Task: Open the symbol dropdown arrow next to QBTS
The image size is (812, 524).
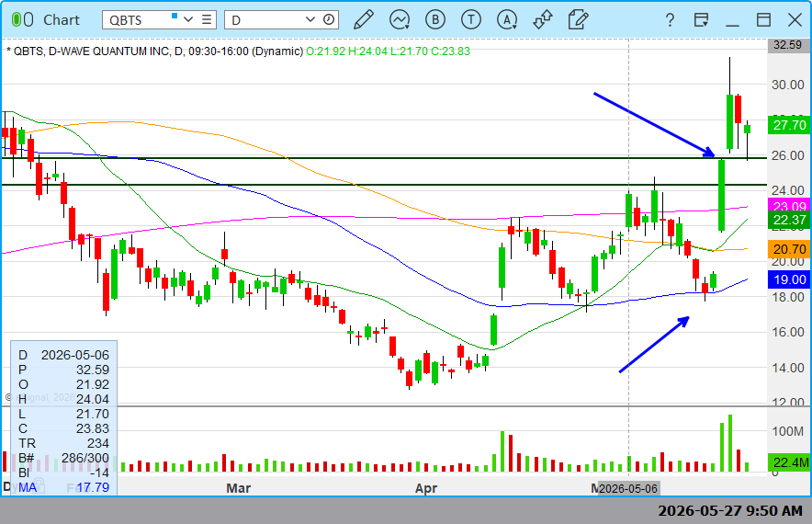Action: click(188, 19)
